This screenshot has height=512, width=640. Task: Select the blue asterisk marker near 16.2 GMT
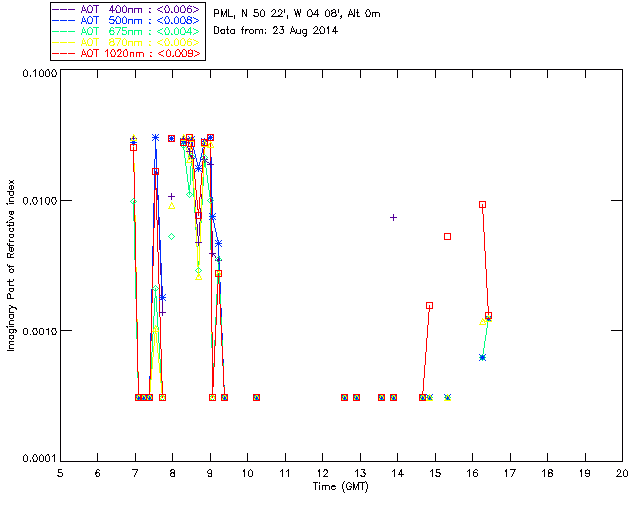[x=482, y=358]
